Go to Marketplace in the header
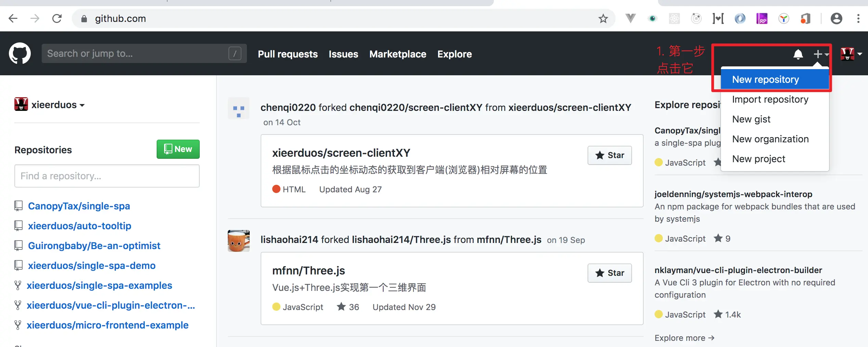Image resolution: width=868 pixels, height=347 pixels. pyautogui.click(x=398, y=54)
